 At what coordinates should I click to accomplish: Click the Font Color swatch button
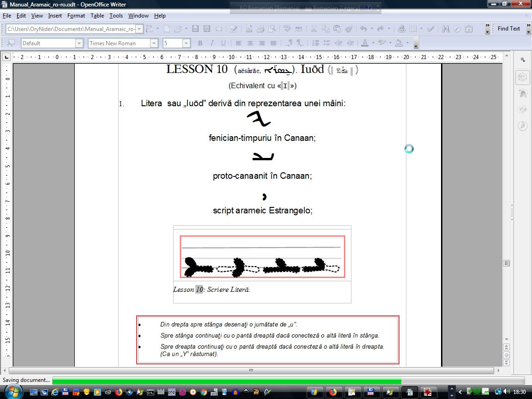[365, 43]
